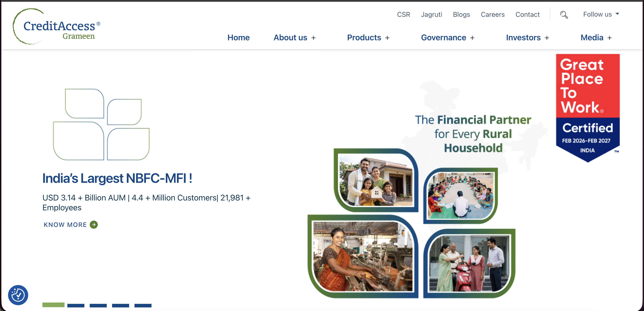
Task: Expand the About us plus sign
Action: click(x=313, y=38)
